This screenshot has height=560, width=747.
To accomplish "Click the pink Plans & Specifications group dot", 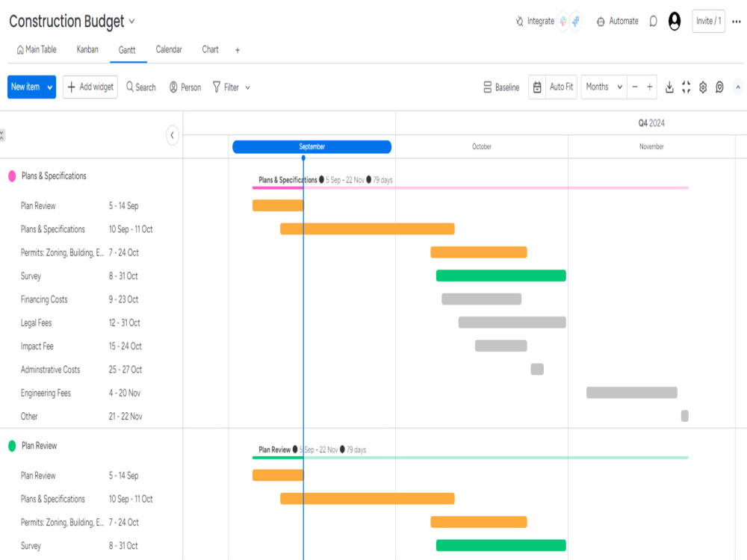I will 13,176.
